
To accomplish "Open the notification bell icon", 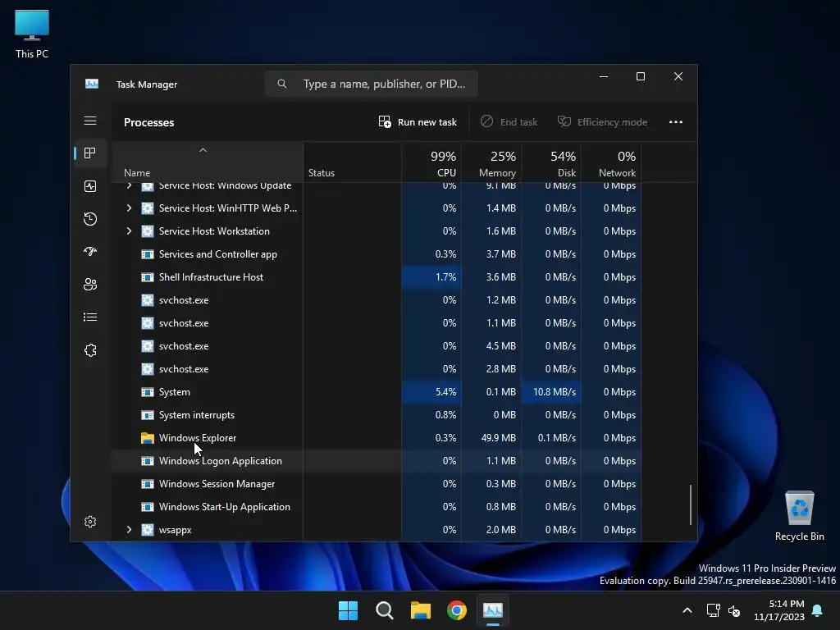I will pyautogui.click(x=818, y=610).
